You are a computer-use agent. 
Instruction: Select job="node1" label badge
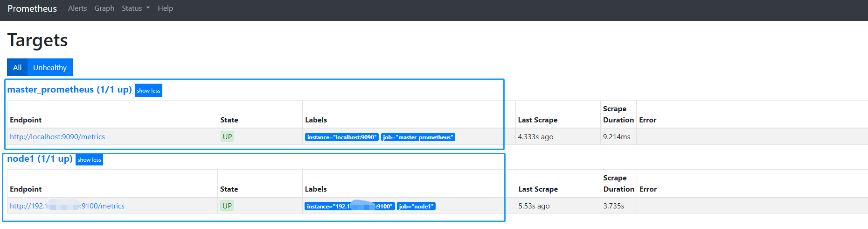(416, 207)
